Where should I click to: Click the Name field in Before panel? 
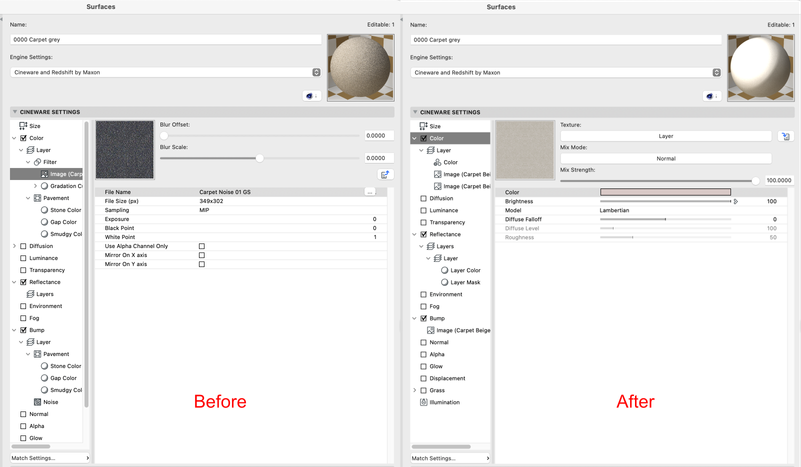[166, 39]
